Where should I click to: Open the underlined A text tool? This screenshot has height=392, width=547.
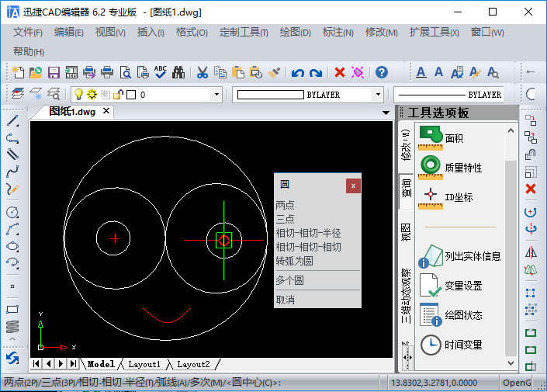coord(421,72)
